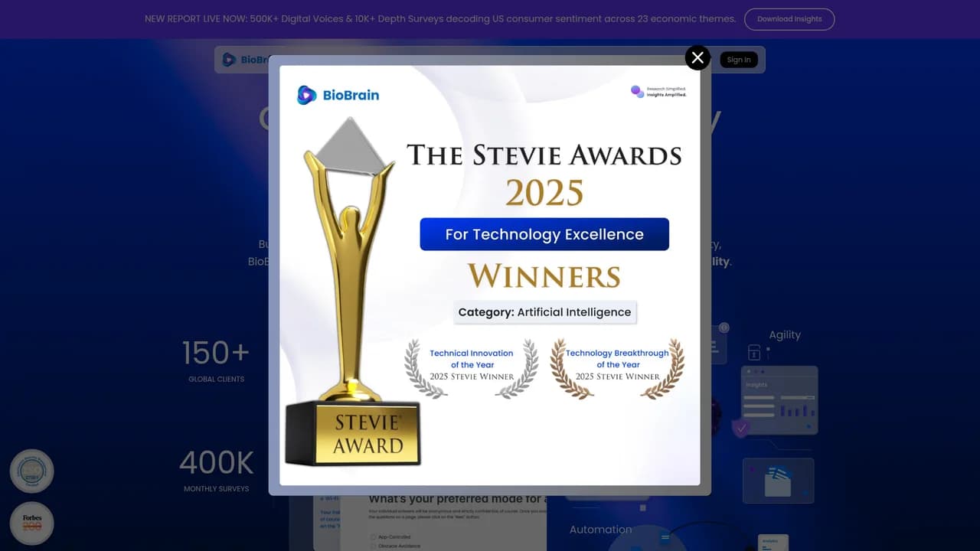
Task: Click the purple shield checkmark icon
Action: point(740,429)
